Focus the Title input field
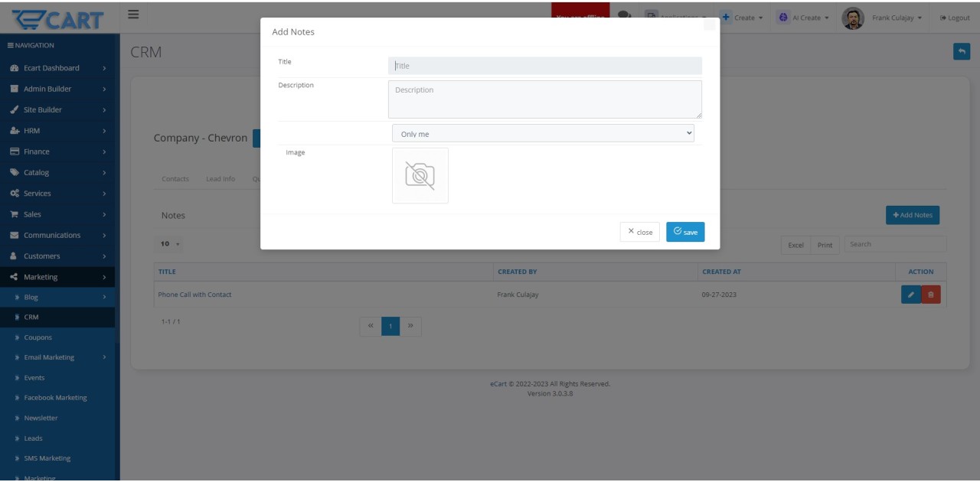The height and width of the screenshot is (482, 980). (x=545, y=66)
